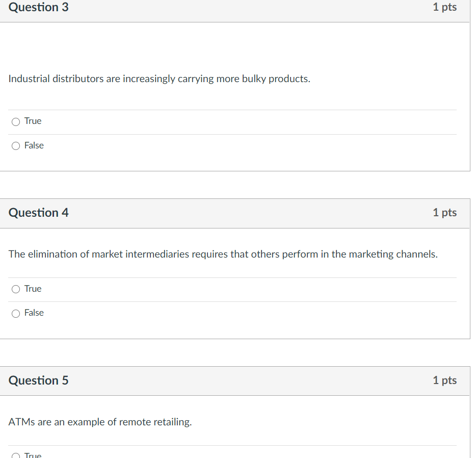Click the Question 3 header
The image size is (476, 458).
tap(38, 8)
